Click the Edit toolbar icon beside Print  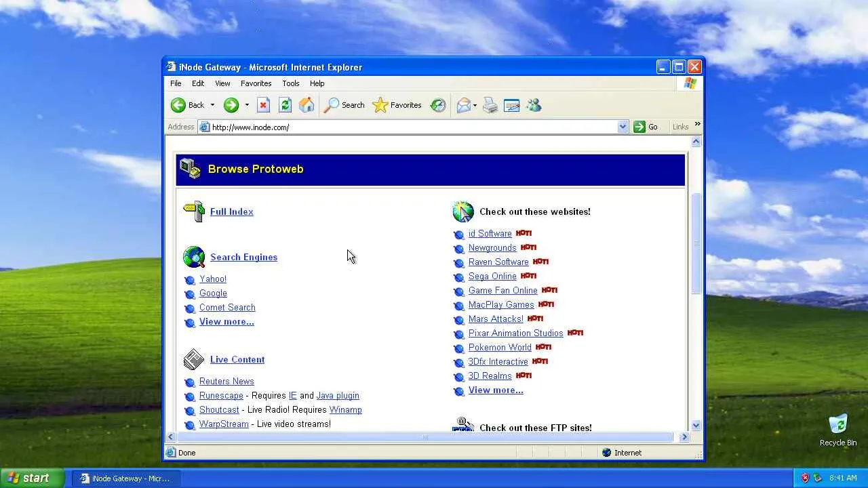pyautogui.click(x=512, y=105)
